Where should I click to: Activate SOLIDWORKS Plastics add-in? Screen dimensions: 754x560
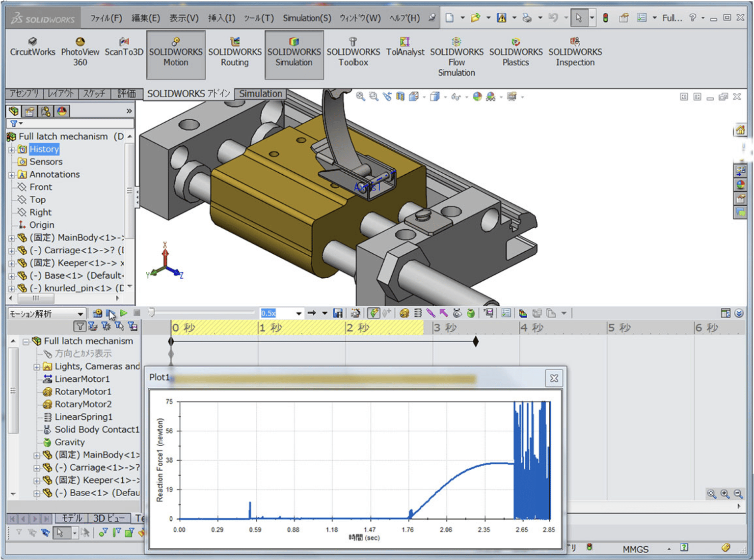tap(515, 52)
